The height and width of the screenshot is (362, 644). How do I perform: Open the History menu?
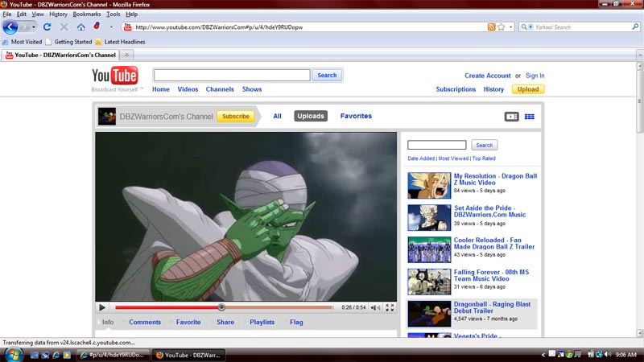[58, 14]
